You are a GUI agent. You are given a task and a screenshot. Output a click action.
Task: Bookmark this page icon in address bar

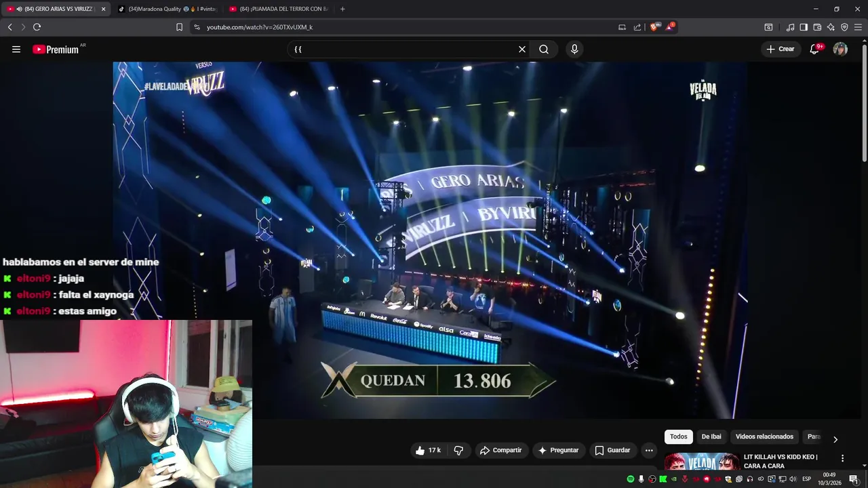(x=179, y=27)
